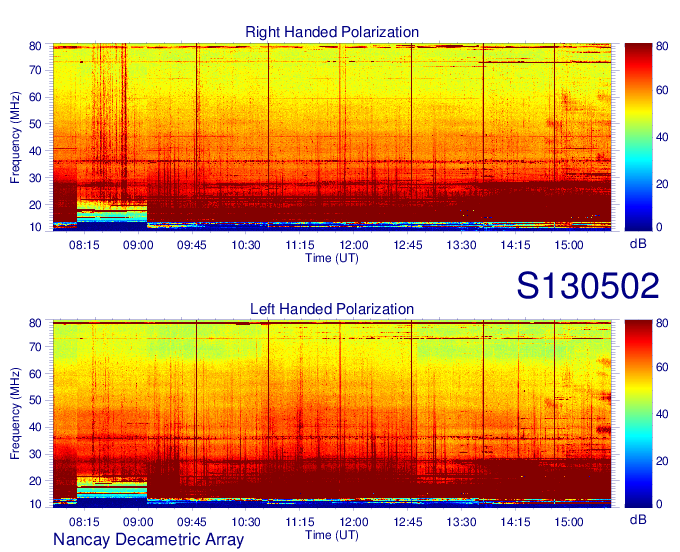Click the "Nancay Decametric Array" caption
The height and width of the screenshot is (552, 680).
148,540
